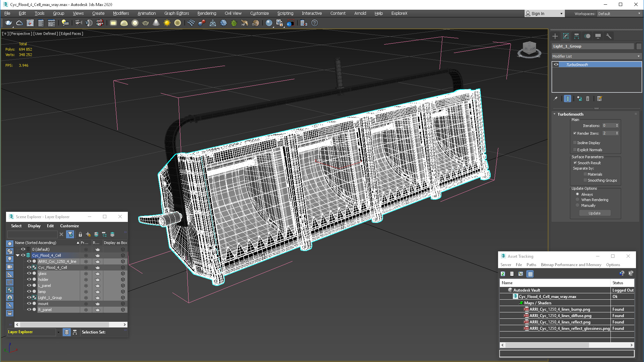Open the Graph Editors menu
Viewport: 644px width, 362px height.
tap(176, 13)
